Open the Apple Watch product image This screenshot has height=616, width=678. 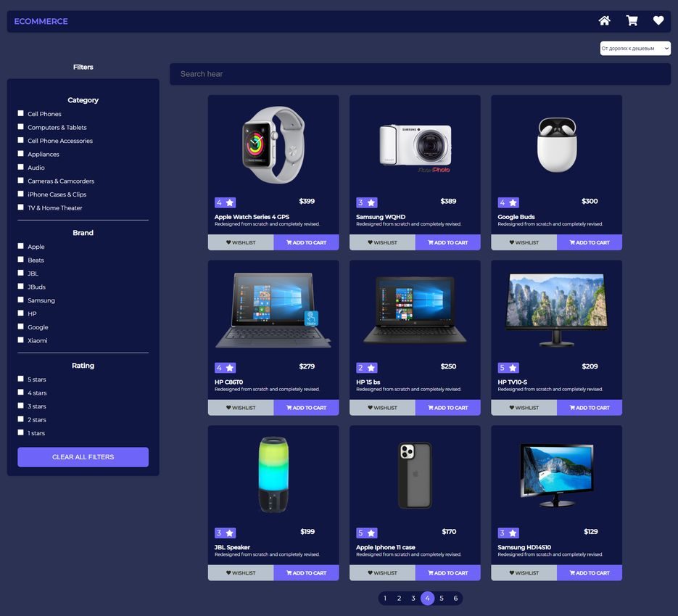pyautogui.click(x=273, y=145)
